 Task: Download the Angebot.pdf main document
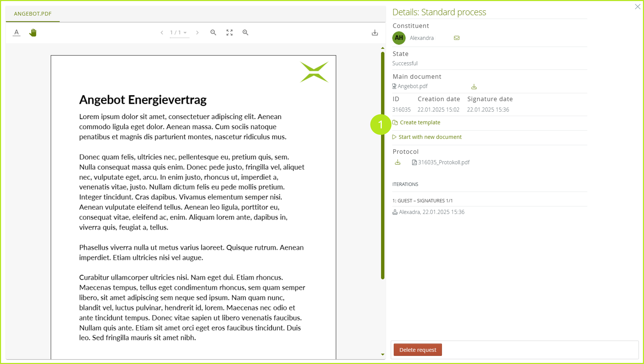point(474,87)
